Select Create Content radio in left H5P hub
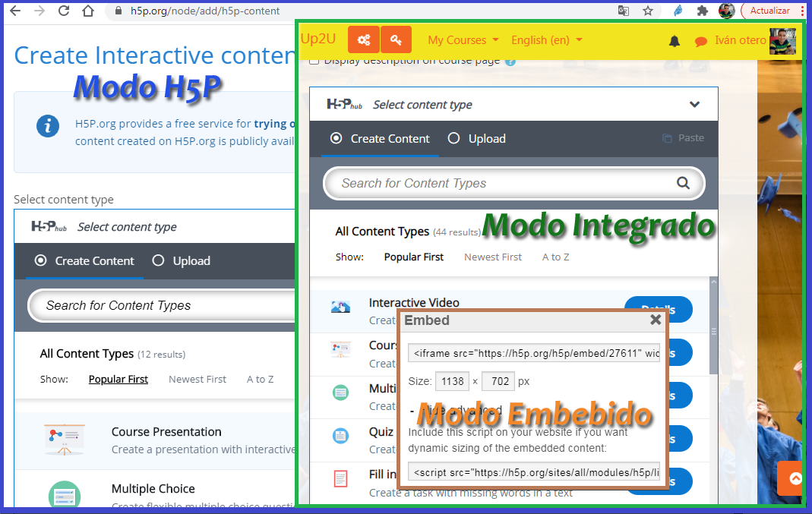This screenshot has height=514, width=812. coord(41,260)
